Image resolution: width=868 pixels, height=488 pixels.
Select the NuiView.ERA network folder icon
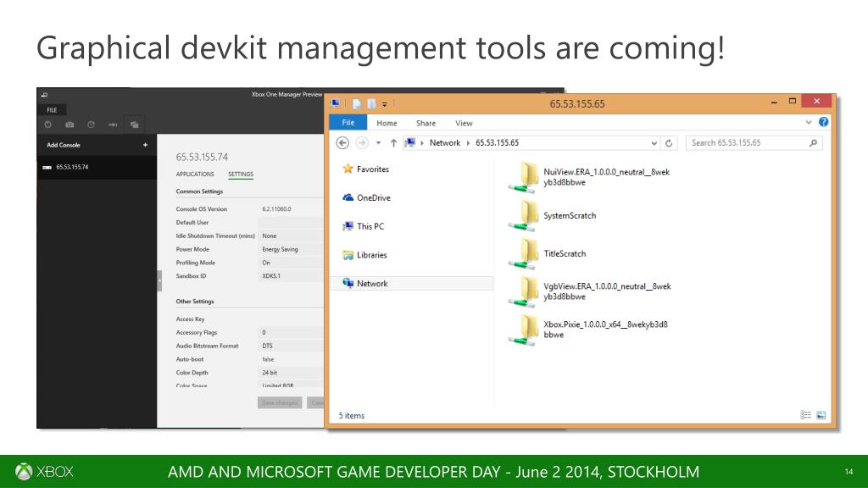pos(522,178)
